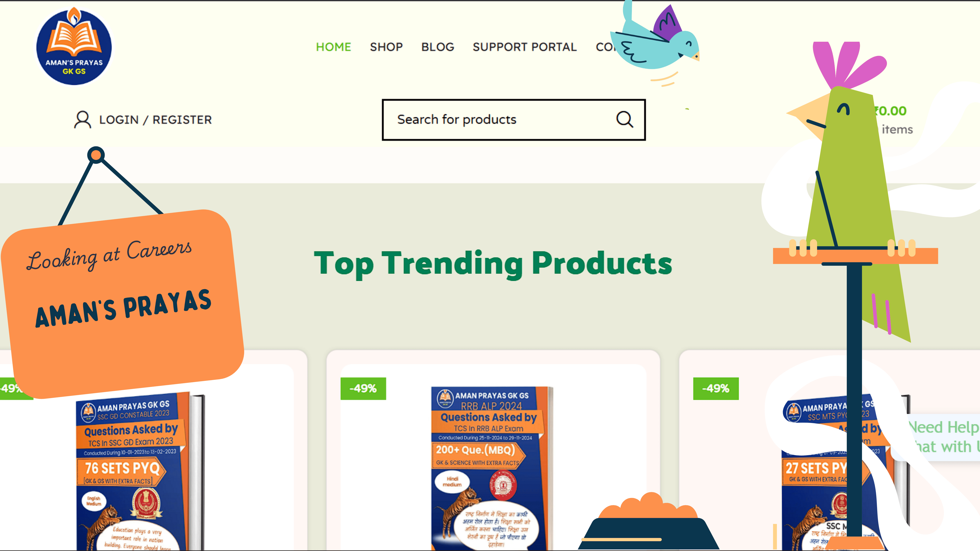
Task: Click the Aman's Prayas GK GS logo
Action: point(74,46)
